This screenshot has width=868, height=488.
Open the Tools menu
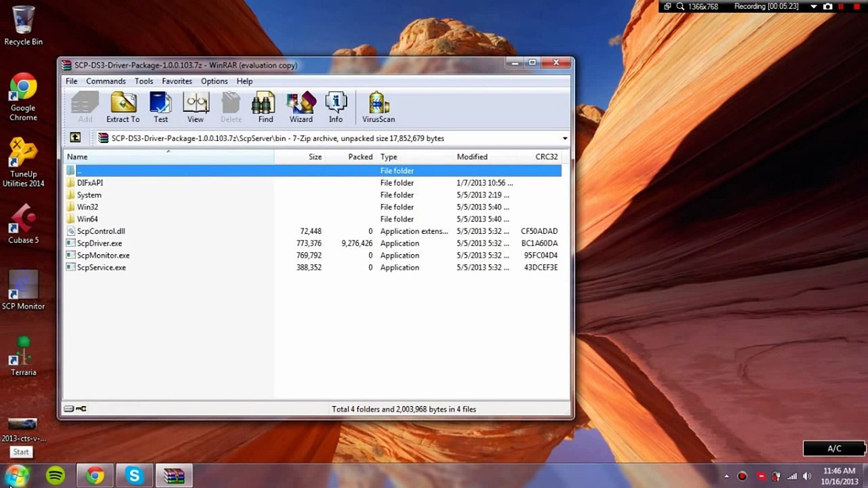(144, 81)
